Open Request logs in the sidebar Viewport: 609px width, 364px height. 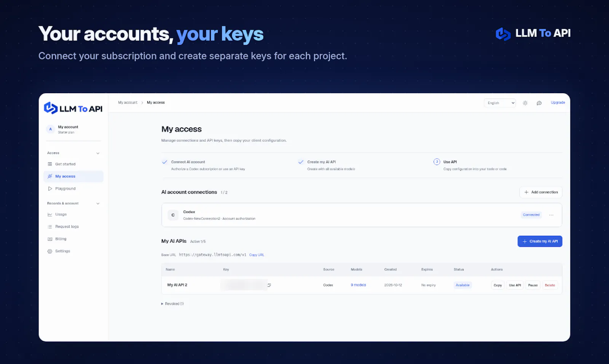click(x=73, y=227)
